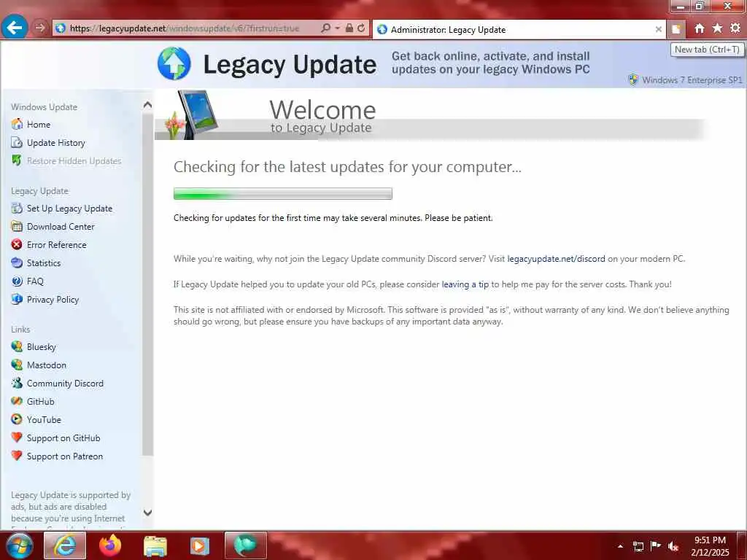Open Privacy Policy link
The image size is (747, 560).
[x=53, y=300]
